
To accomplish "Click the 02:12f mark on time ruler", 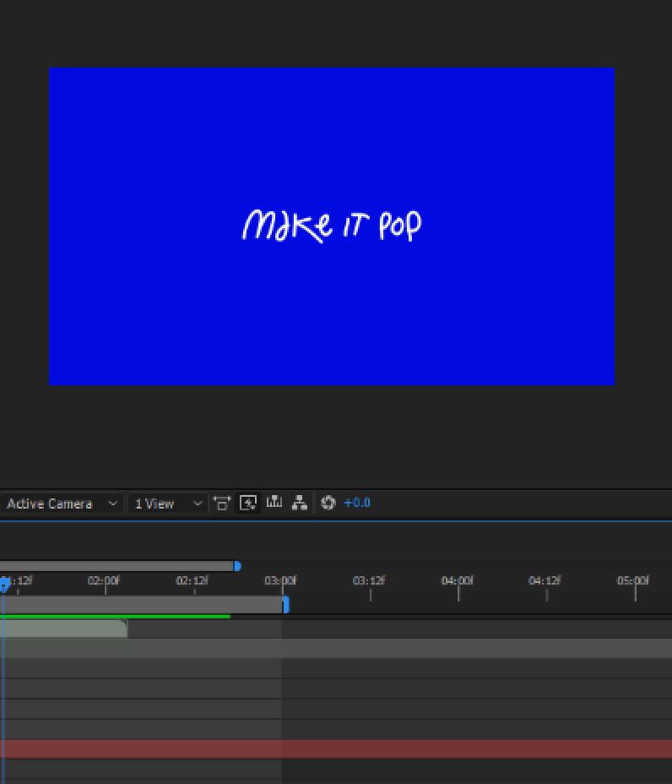I will coord(192,580).
